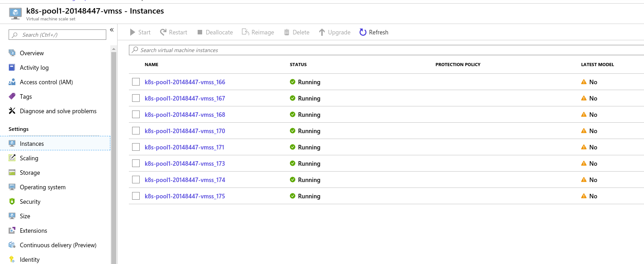Select checkbox for k8s-pool1-20148447-vmss_167

[x=136, y=98]
